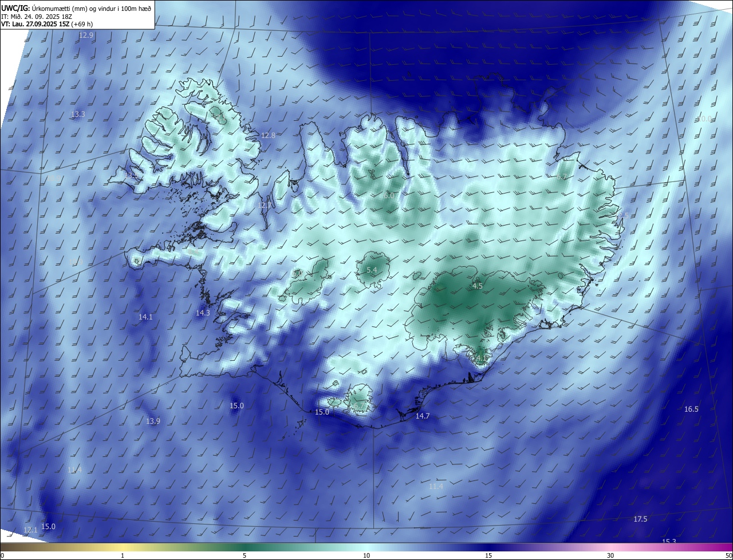Screen dimensions: 733x560
Task: Click the 5.4 value inside the glacier outline
Action: (372, 270)
